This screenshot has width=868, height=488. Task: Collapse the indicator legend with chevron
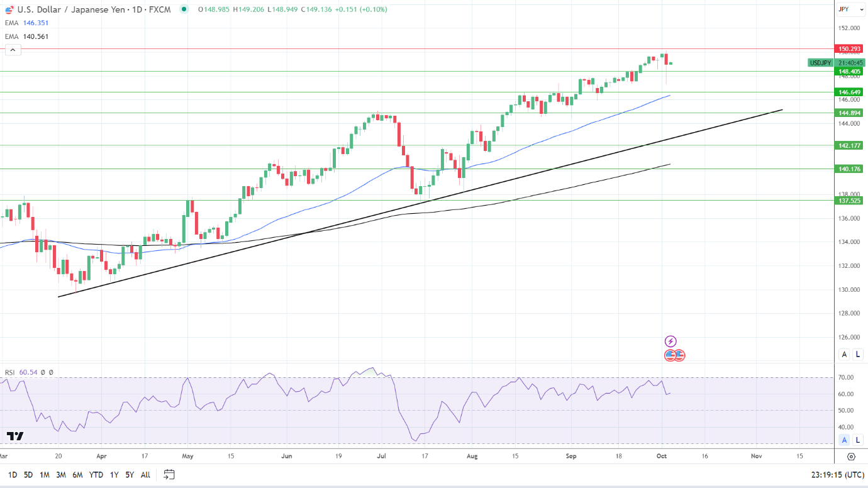tap(13, 50)
